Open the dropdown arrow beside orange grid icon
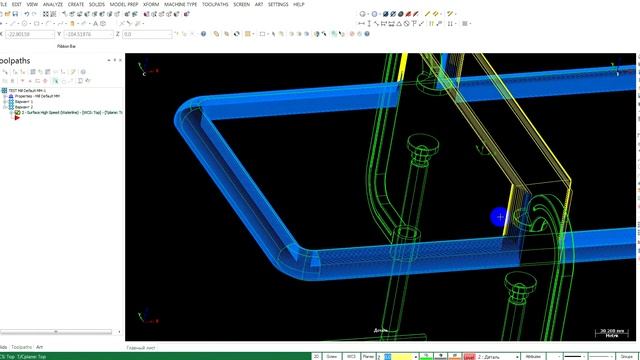 pyautogui.click(x=253, y=34)
